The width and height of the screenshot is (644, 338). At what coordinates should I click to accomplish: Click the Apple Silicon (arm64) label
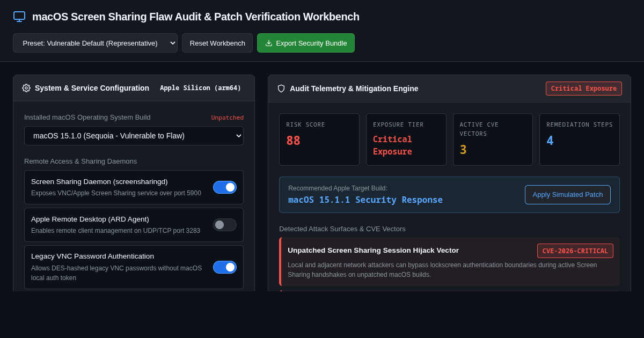pos(201,88)
